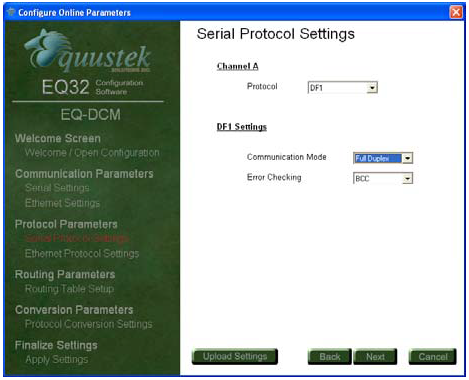Click the DF1 Settings heading
The image size is (469, 380).
tap(242, 127)
